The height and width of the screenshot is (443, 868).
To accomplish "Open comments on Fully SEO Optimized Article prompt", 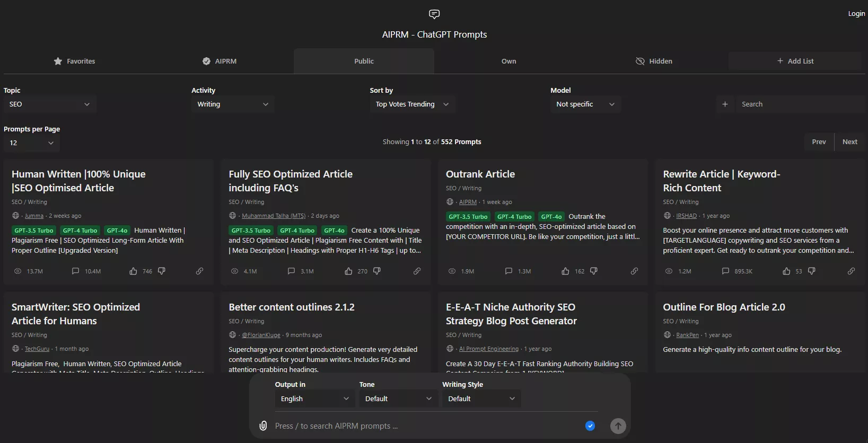I will [291, 271].
